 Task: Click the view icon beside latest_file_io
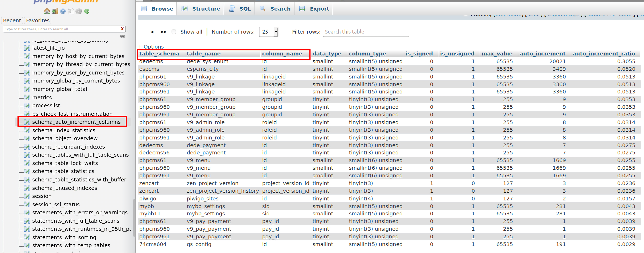tap(27, 48)
